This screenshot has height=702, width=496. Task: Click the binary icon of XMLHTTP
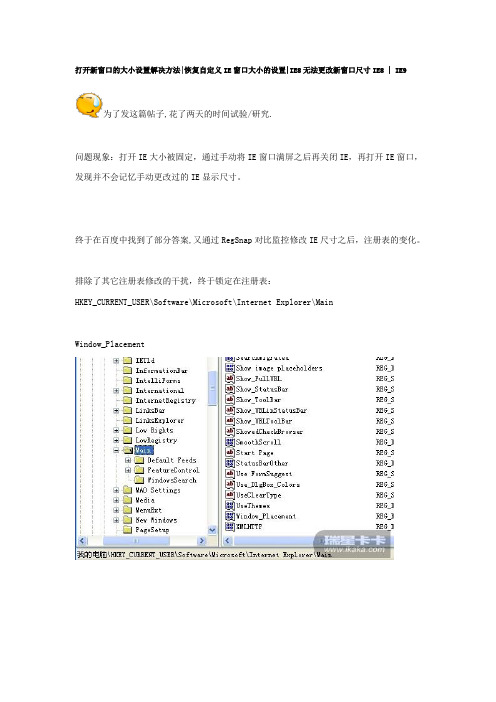click(230, 526)
